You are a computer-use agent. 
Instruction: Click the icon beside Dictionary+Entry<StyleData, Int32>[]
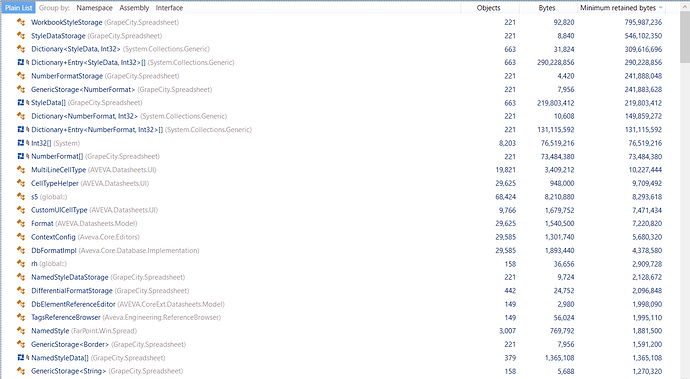coord(21,63)
